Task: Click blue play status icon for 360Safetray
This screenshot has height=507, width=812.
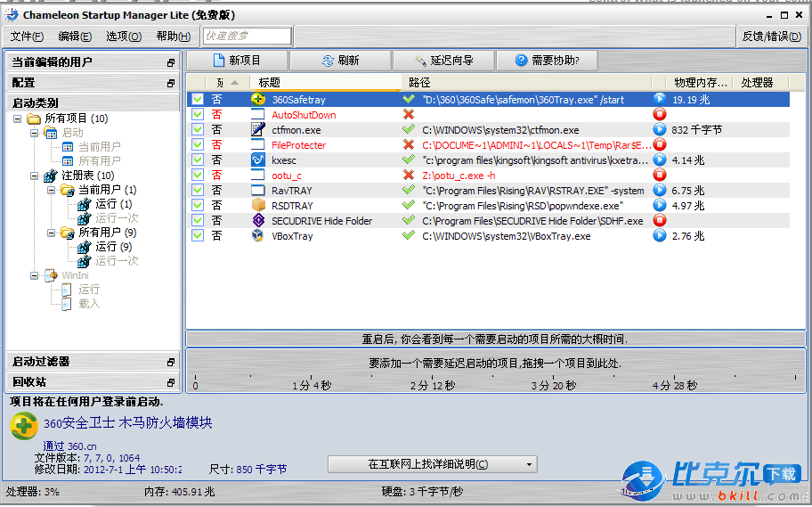Action: [659, 99]
